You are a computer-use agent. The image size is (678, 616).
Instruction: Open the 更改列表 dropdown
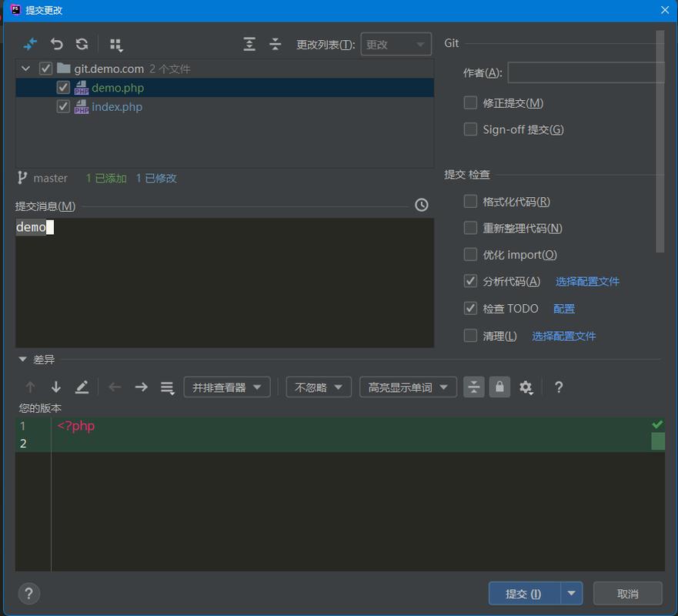point(396,44)
